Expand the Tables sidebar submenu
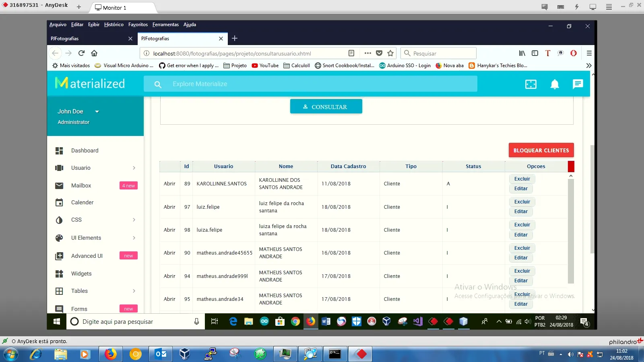The width and height of the screenshot is (644, 362). point(134,291)
